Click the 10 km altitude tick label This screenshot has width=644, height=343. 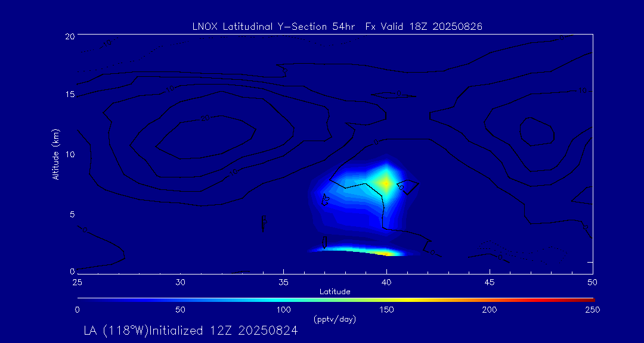pos(69,154)
